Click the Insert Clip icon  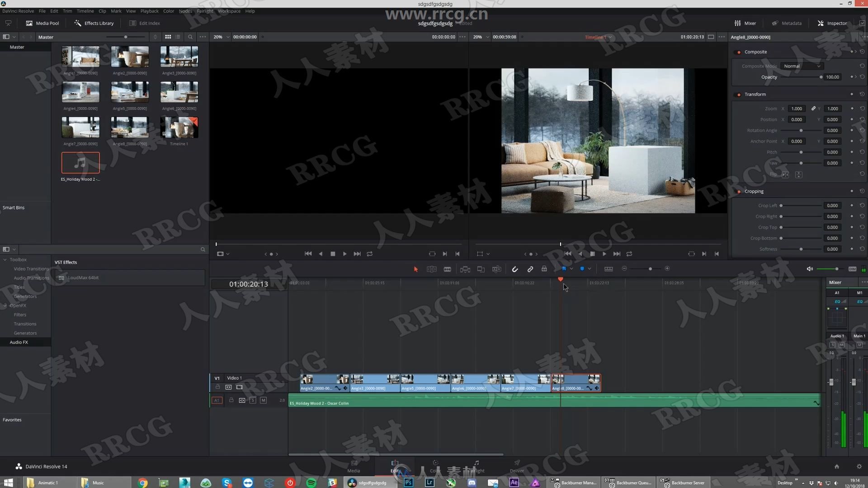point(465,269)
